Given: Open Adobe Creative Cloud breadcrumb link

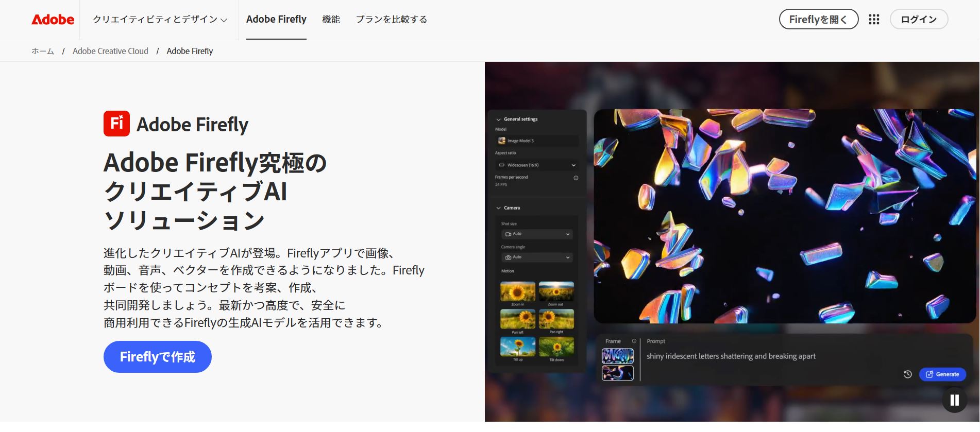Looking at the screenshot, I should coord(110,51).
